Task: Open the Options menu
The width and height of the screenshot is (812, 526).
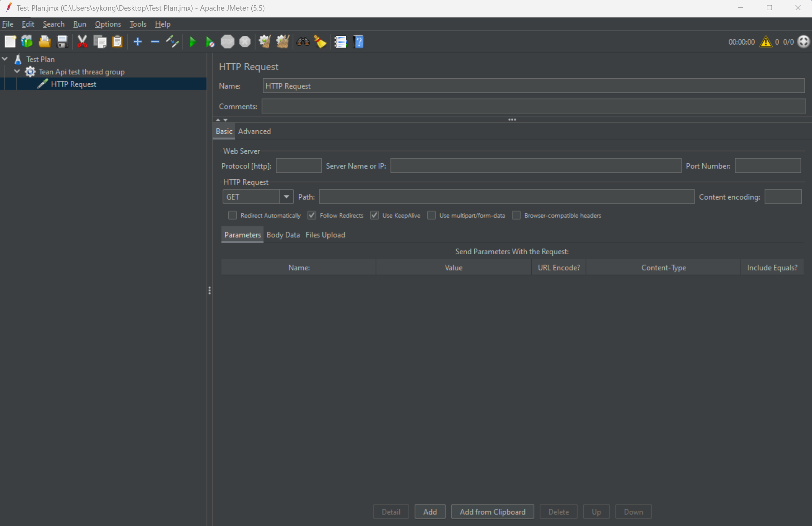Action: point(108,24)
